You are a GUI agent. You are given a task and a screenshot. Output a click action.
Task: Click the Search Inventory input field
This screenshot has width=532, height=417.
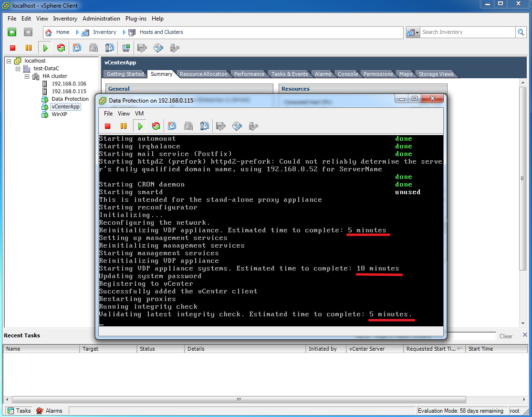click(x=468, y=32)
